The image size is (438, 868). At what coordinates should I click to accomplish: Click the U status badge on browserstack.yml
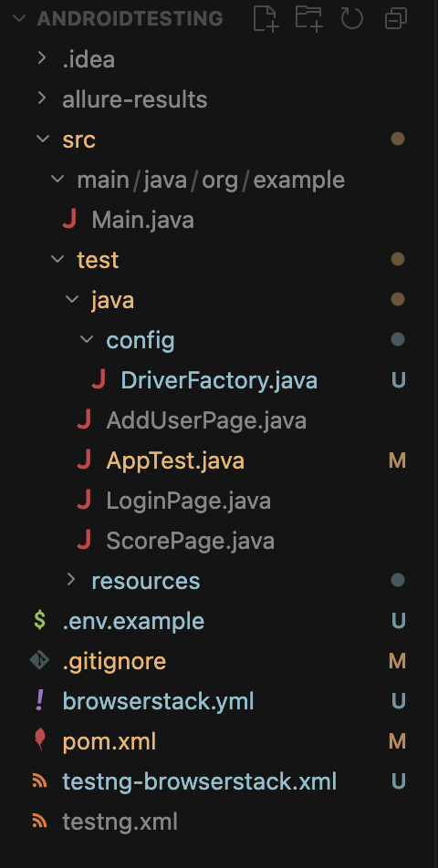(x=398, y=701)
